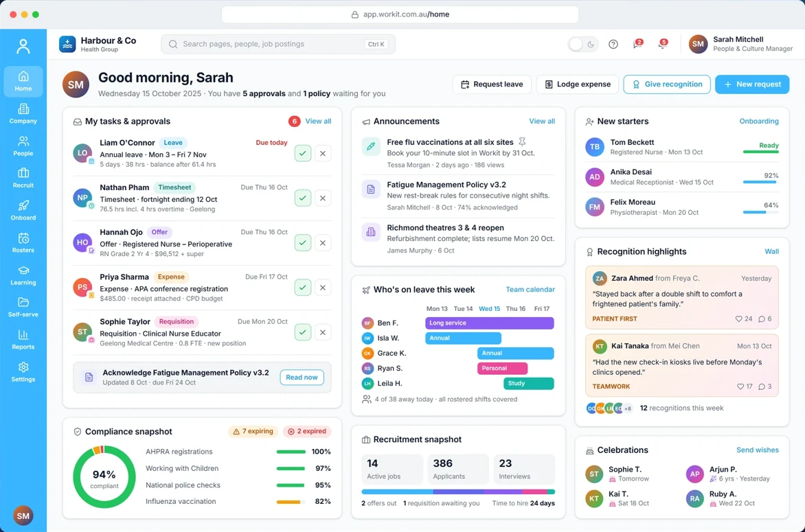Screen dimensions: 805x532
Task: Reject Priya Sharma's expense
Action: [322, 288]
